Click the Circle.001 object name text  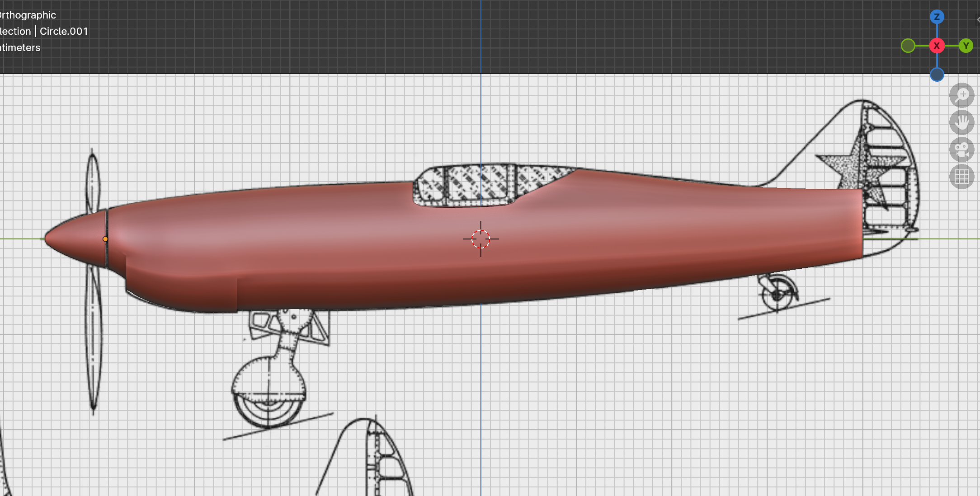[x=64, y=31]
